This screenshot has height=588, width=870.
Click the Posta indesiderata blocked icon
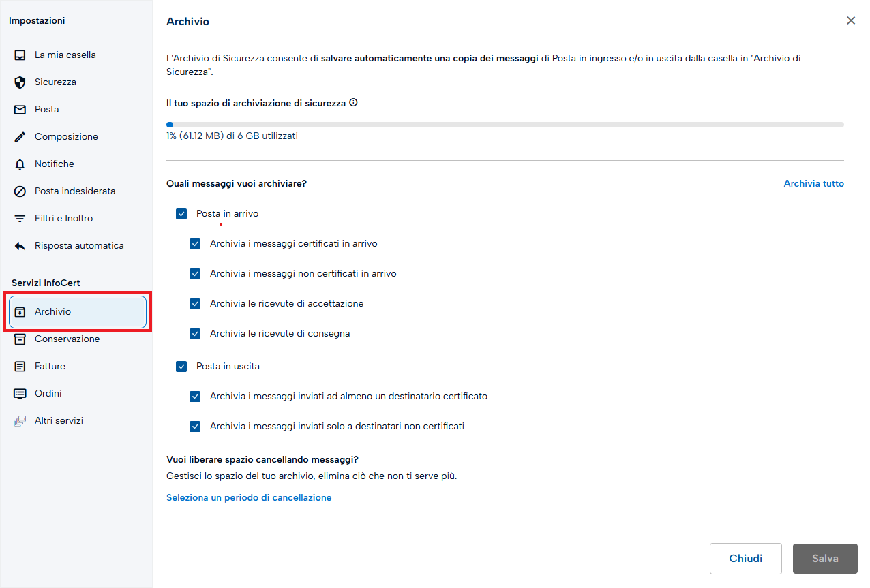[x=20, y=191]
